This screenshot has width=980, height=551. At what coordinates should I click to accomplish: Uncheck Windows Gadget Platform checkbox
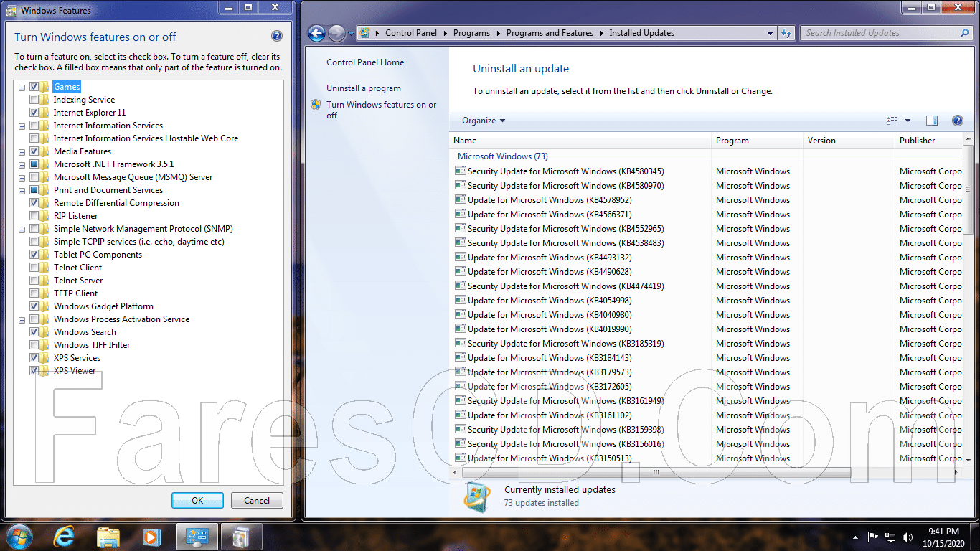[x=34, y=306]
